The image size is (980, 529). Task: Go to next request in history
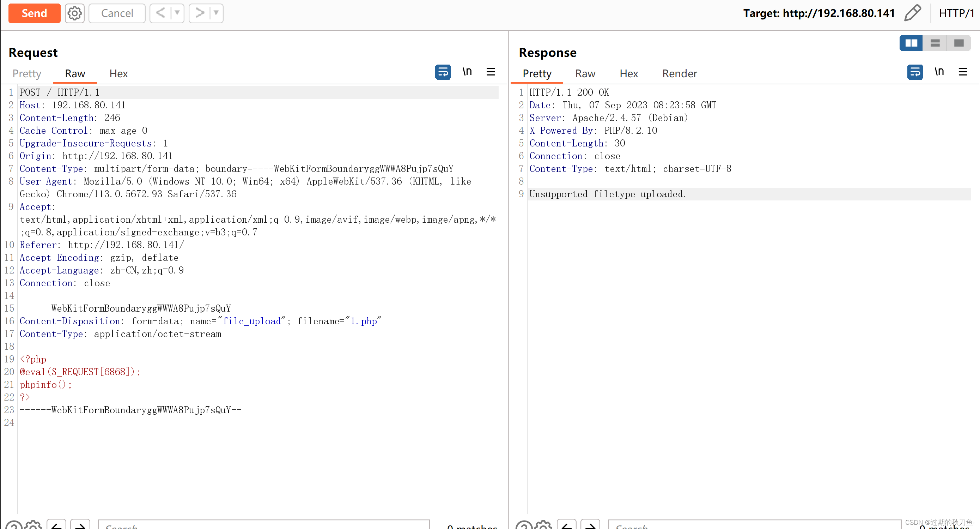[200, 13]
